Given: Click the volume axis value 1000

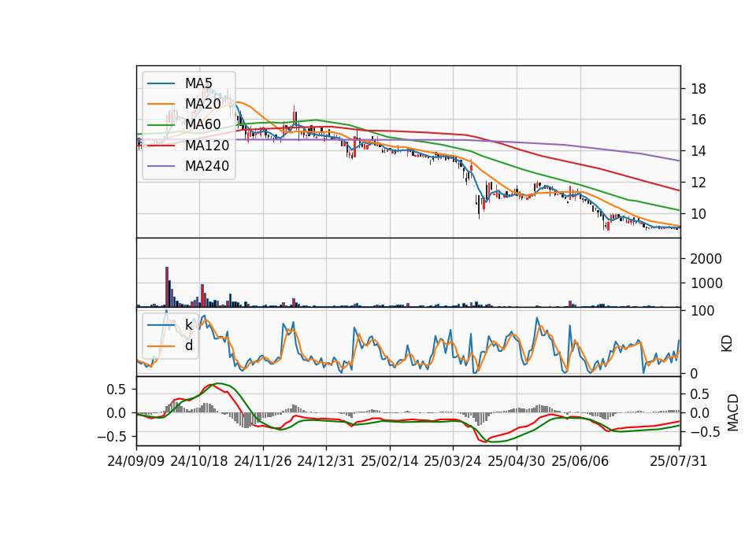Looking at the screenshot, I should pos(706,283).
